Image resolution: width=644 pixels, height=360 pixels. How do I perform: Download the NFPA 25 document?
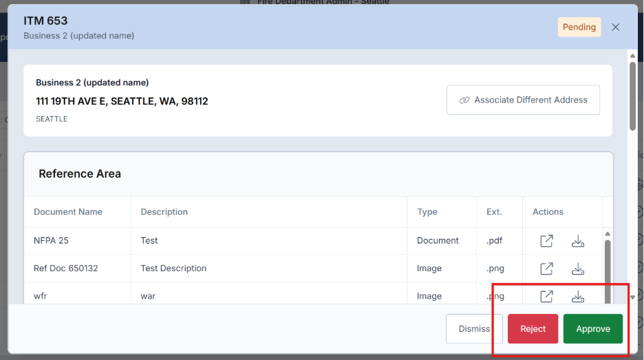(x=578, y=241)
